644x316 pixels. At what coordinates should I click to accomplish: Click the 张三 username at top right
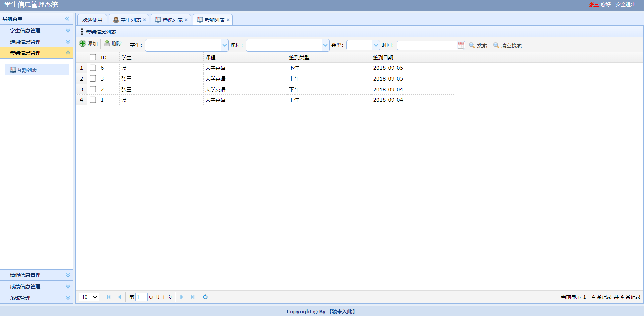tap(594, 5)
